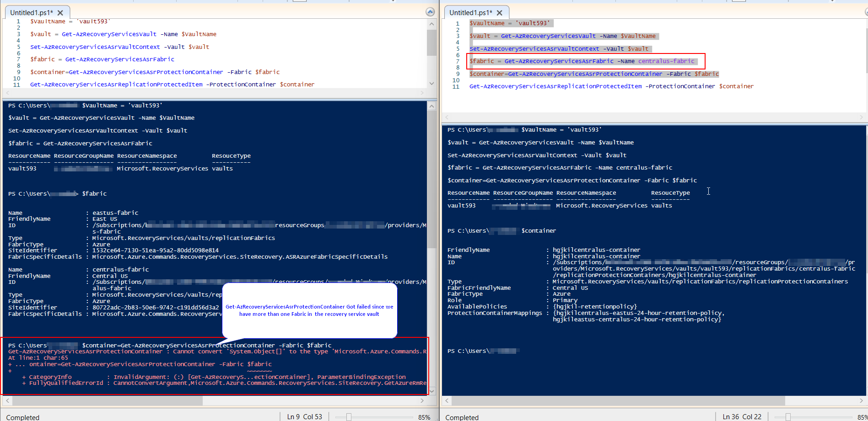Click the 'Completed' status in the right window
This screenshot has height=421, width=868.
coord(462,417)
